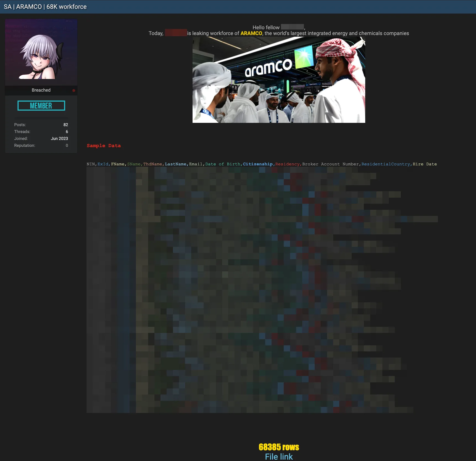Click the 'ResidentialCountry' column header text
The height and width of the screenshot is (461, 476).
pyautogui.click(x=386, y=164)
